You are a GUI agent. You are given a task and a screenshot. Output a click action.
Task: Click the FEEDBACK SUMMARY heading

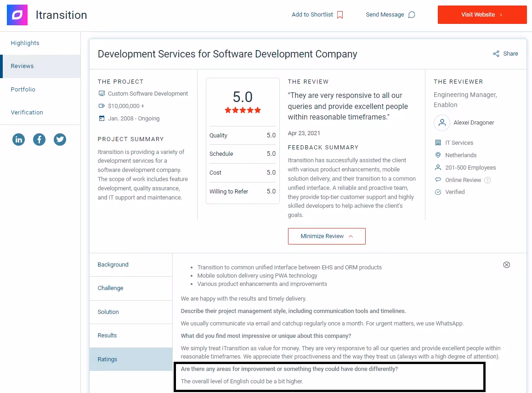click(x=323, y=147)
